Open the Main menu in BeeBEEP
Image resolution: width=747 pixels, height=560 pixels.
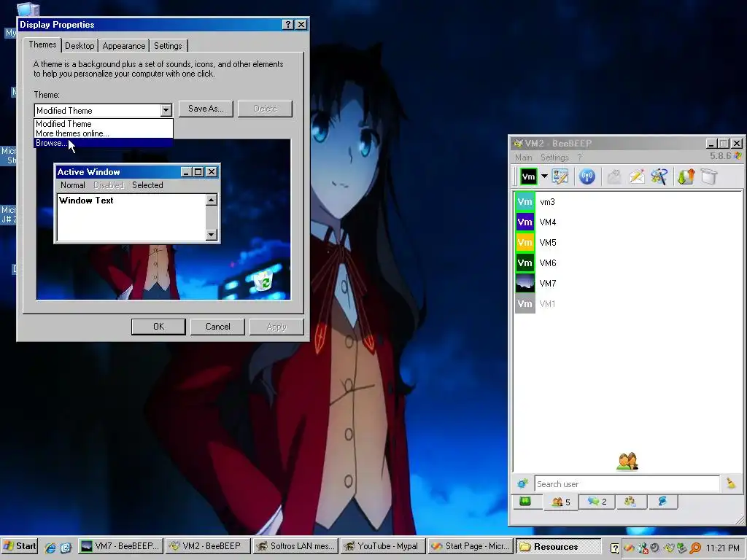(523, 157)
